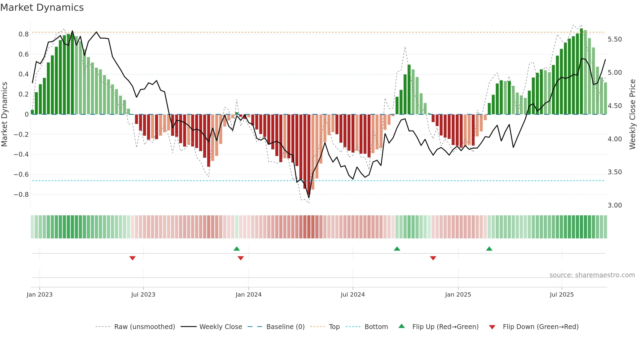The height and width of the screenshot is (362, 644).
Task: Select the red flip-down marker just before Jan 2024
Action: tap(241, 258)
